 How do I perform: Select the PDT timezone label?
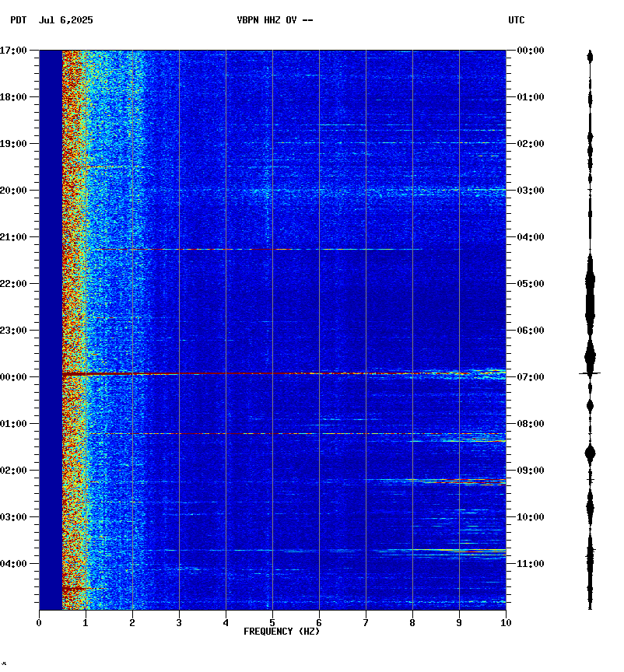(x=18, y=21)
